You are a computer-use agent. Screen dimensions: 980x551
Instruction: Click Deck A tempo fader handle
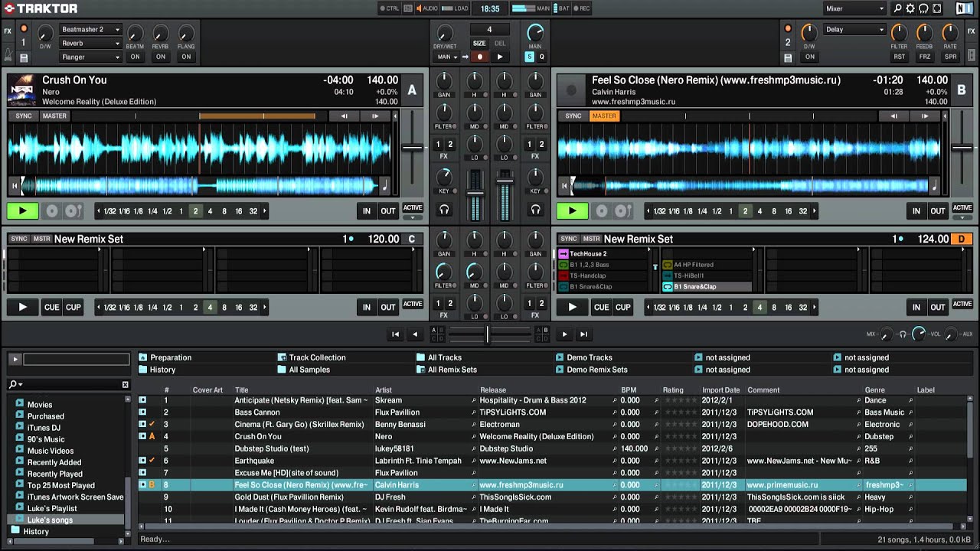[413, 148]
